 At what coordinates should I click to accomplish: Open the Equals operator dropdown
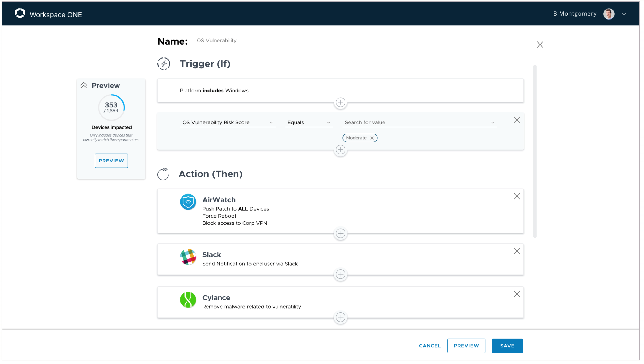click(x=309, y=122)
